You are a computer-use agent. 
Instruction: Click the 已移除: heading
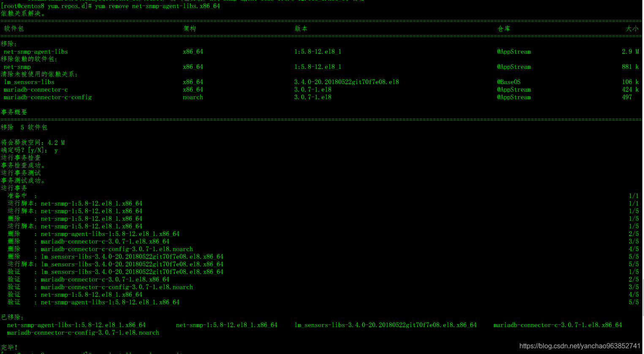[x=12, y=317]
